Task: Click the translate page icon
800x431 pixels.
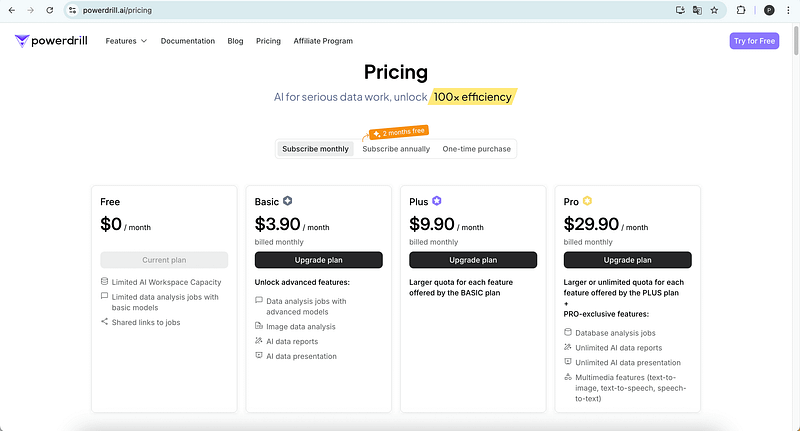Action: [697, 10]
